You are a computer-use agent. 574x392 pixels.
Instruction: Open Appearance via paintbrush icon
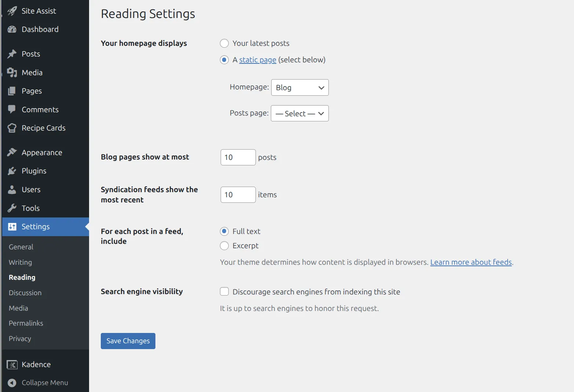coord(12,152)
